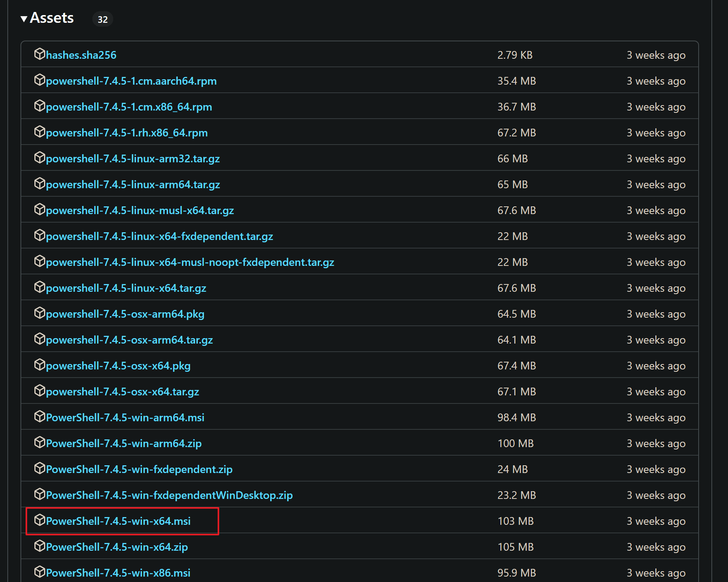Click the 24 MB file size
The height and width of the screenshot is (582, 728).
click(x=512, y=469)
